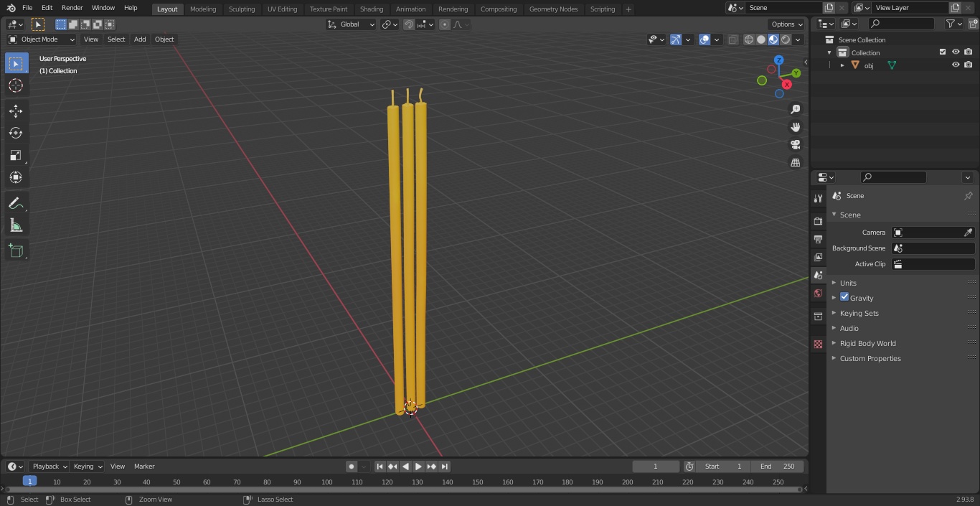Activate the Scale tool

[x=16, y=155]
